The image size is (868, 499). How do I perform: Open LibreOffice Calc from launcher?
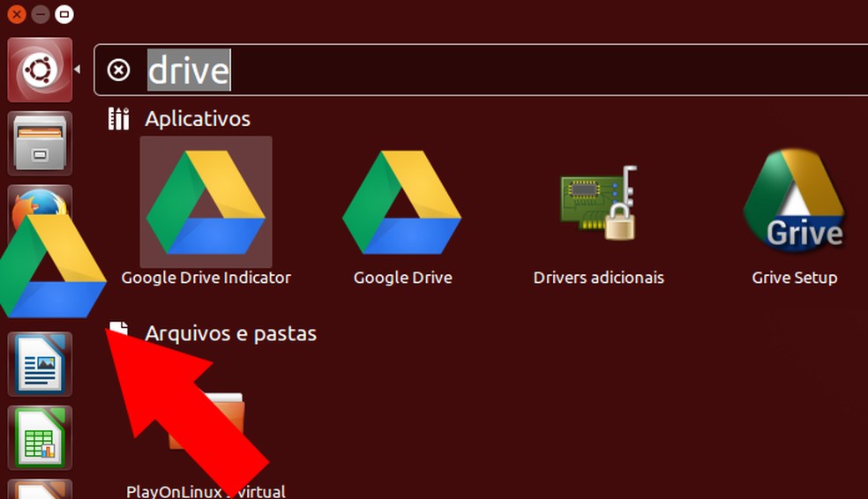40,437
